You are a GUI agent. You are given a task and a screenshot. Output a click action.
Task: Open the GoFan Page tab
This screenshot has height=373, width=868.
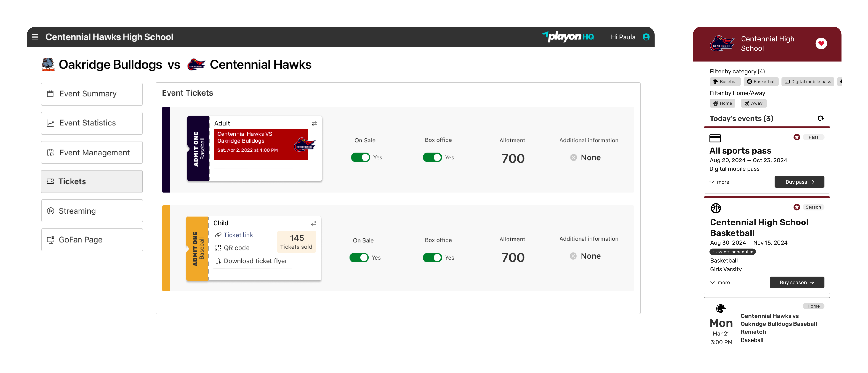pos(92,240)
